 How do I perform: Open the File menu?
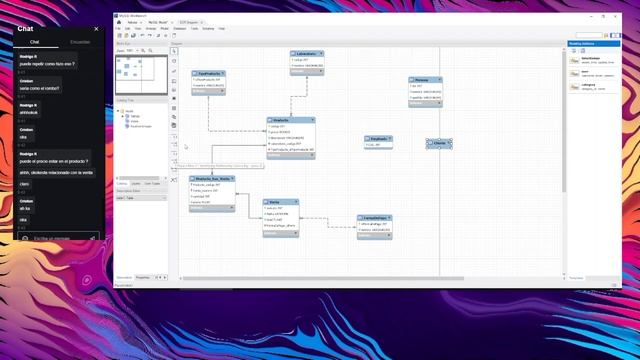pos(118,29)
